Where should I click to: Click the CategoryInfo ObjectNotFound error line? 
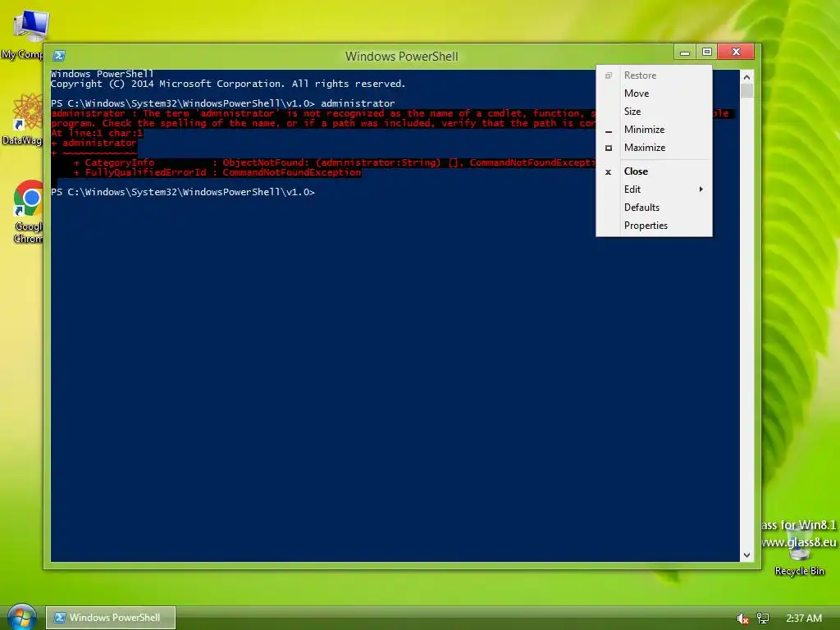[335, 162]
